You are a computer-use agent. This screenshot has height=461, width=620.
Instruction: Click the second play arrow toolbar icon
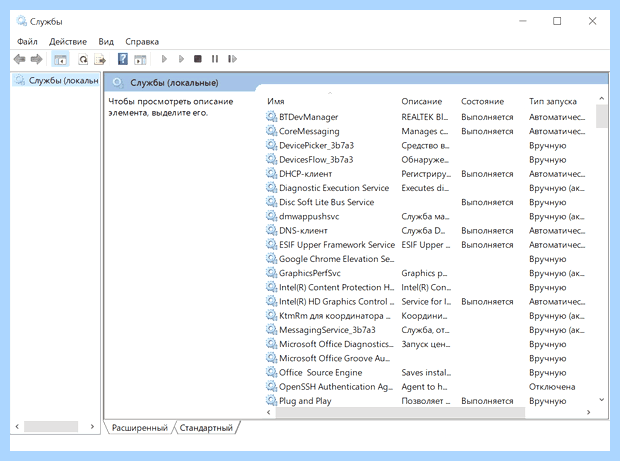tap(181, 59)
